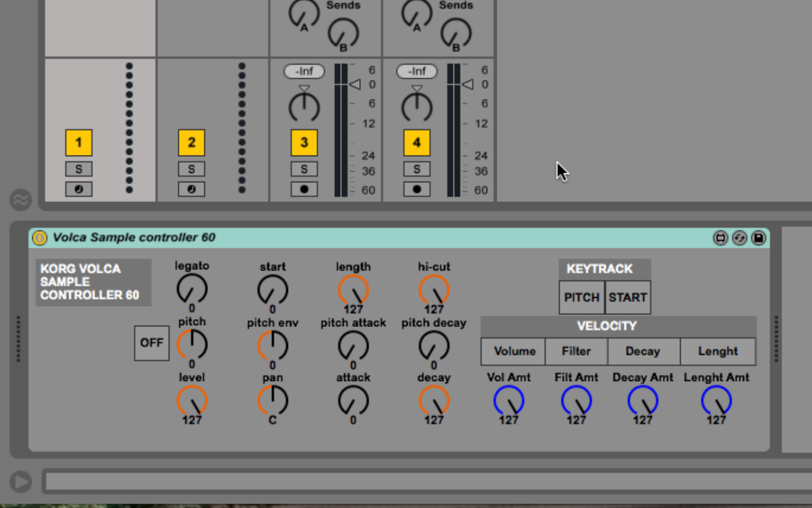Image resolution: width=812 pixels, height=508 pixels.
Task: Click the hot-swap preset icon
Action: click(739, 238)
